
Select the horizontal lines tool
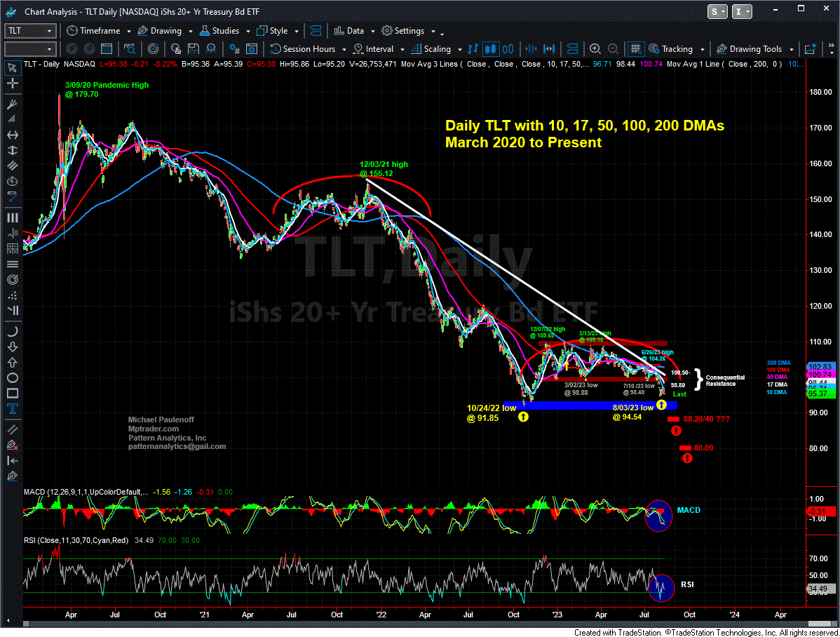coord(12,264)
